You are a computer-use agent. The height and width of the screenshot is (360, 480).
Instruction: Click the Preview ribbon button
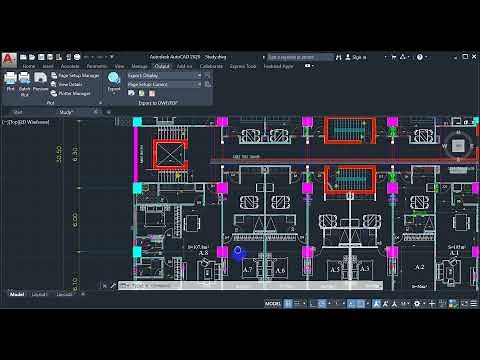pos(40,81)
